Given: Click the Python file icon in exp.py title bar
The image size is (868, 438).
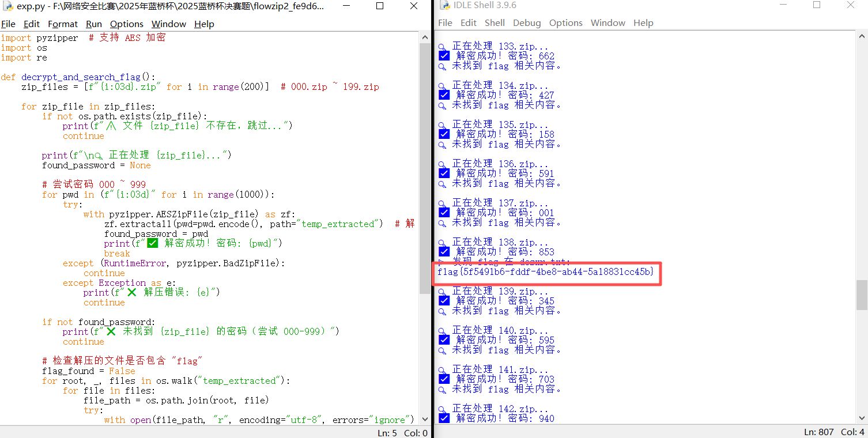Looking at the screenshot, I should click(7, 6).
